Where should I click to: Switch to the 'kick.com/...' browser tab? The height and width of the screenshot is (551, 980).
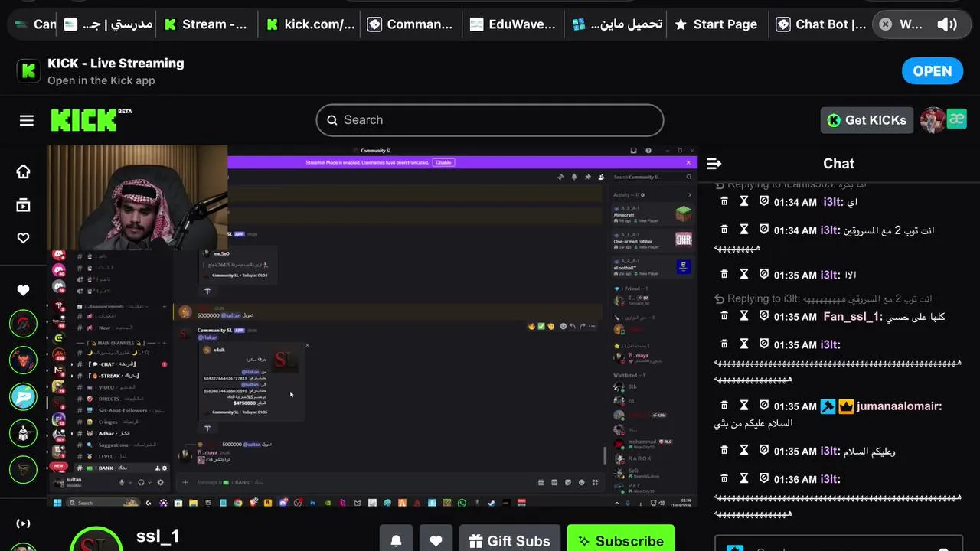tap(311, 24)
